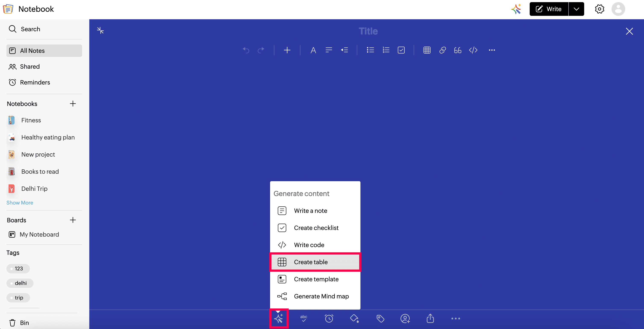Select the trip tag
The height and width of the screenshot is (329, 644).
pos(18,298)
